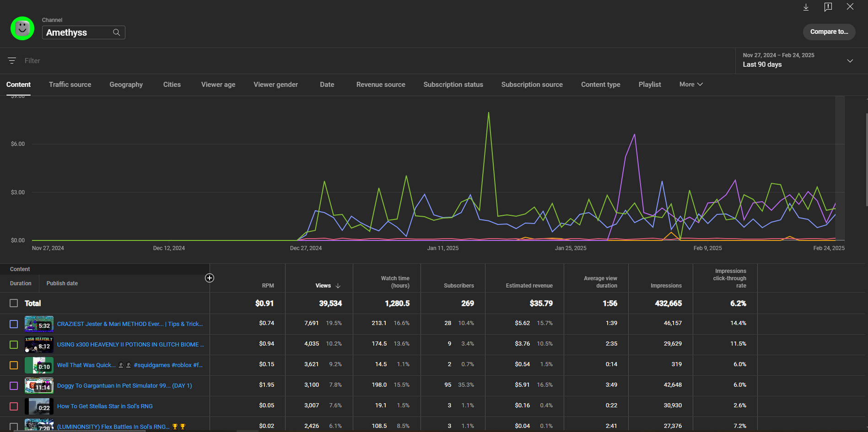Image resolution: width=868 pixels, height=432 pixels.
Task: Open the Amethyss channel selector
Action: [83, 32]
